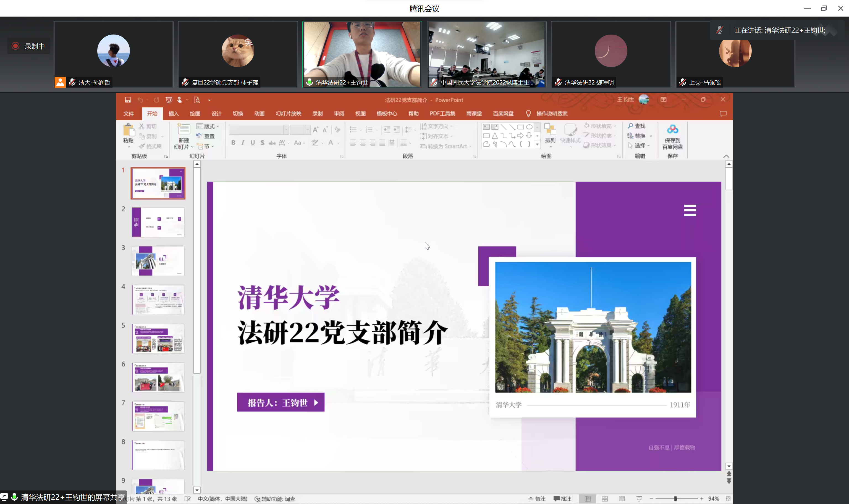Viewport: 849px width, 504px height.
Task: Click the text Shadow S icon
Action: [x=262, y=143]
